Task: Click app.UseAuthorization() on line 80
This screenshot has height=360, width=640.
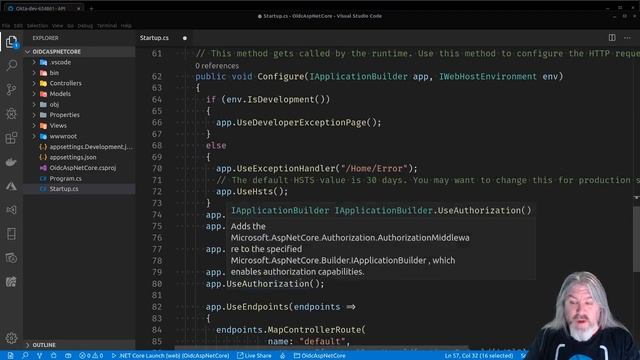Action: click(x=265, y=284)
